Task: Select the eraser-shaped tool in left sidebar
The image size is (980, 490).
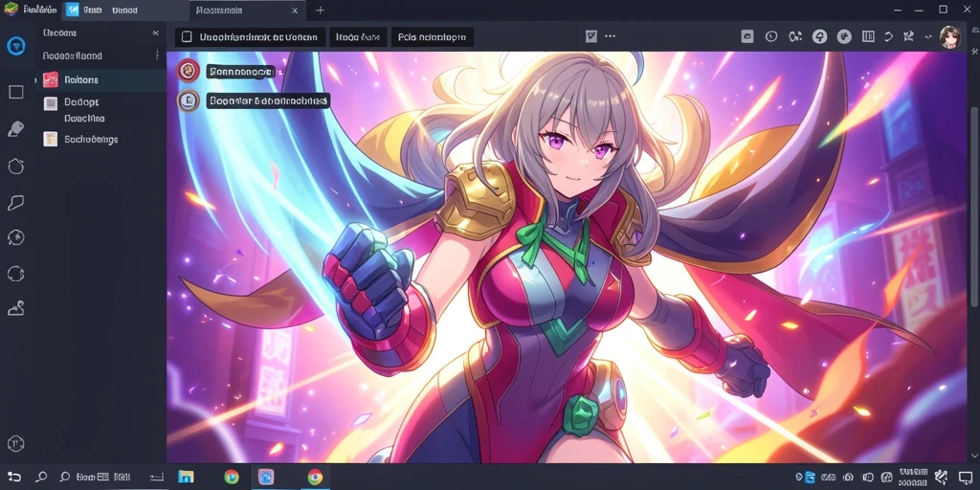Action: (15, 129)
